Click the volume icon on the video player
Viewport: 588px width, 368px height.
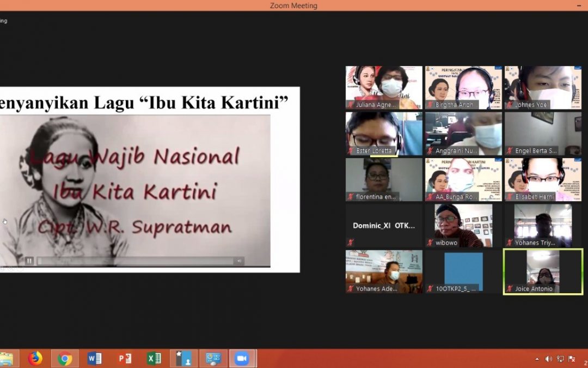(238, 261)
